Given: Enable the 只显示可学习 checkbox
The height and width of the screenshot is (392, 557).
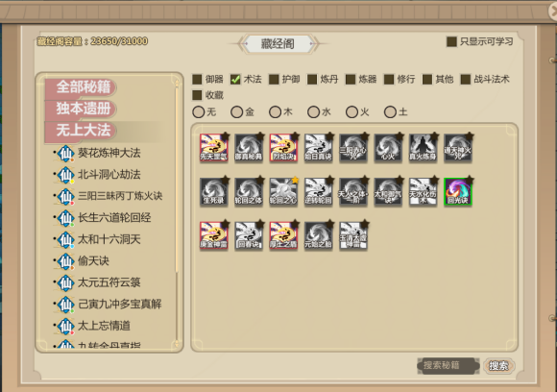Looking at the screenshot, I should pyautogui.click(x=451, y=41).
